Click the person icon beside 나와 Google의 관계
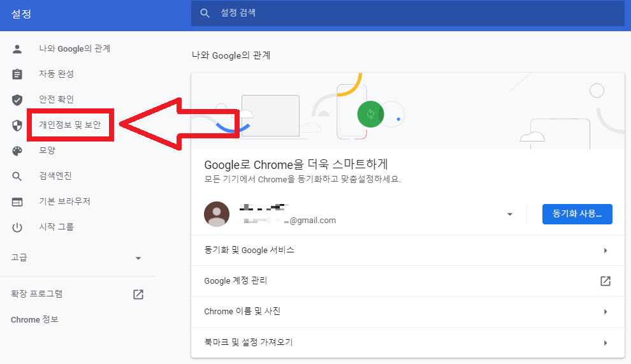631x364 pixels. coord(17,49)
